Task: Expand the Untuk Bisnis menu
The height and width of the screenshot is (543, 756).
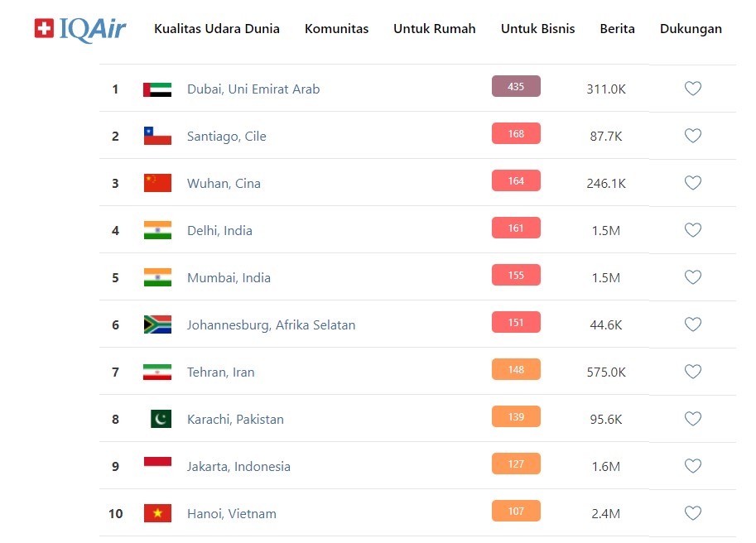Action: coord(538,29)
